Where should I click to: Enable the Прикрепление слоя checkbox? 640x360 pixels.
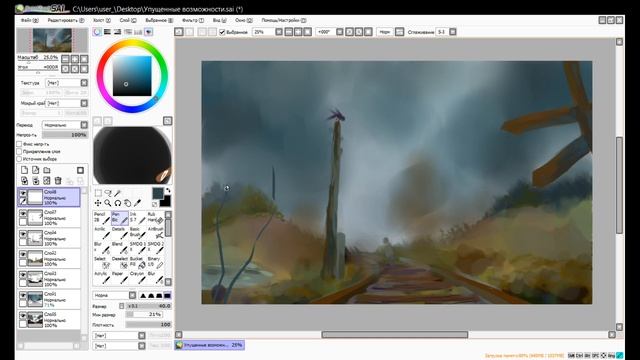pos(19,151)
